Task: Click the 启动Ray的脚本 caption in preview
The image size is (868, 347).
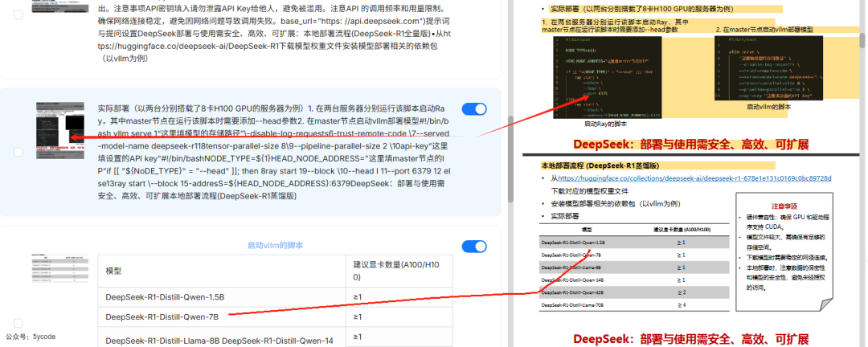Action: pyautogui.click(x=606, y=124)
